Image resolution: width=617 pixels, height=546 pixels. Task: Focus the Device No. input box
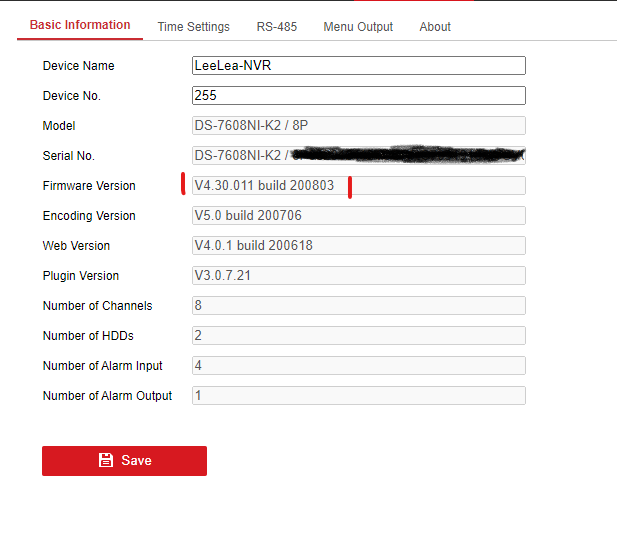point(358,96)
